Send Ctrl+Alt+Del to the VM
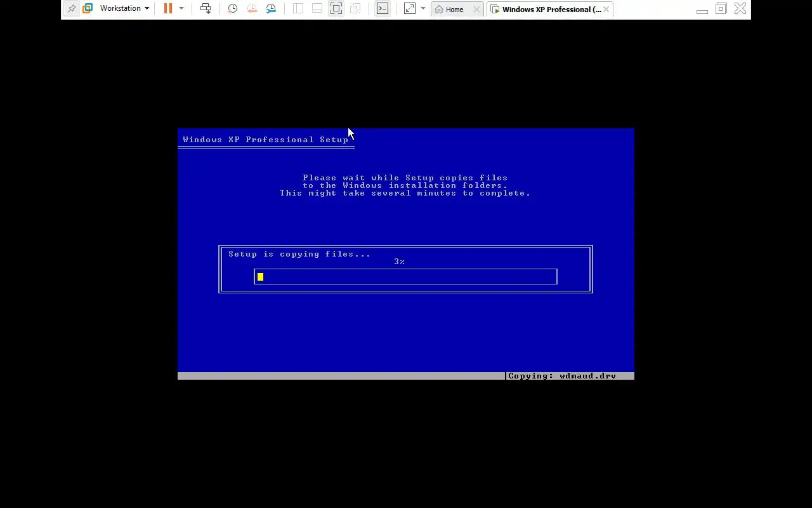This screenshot has height=508, width=812. click(x=206, y=9)
